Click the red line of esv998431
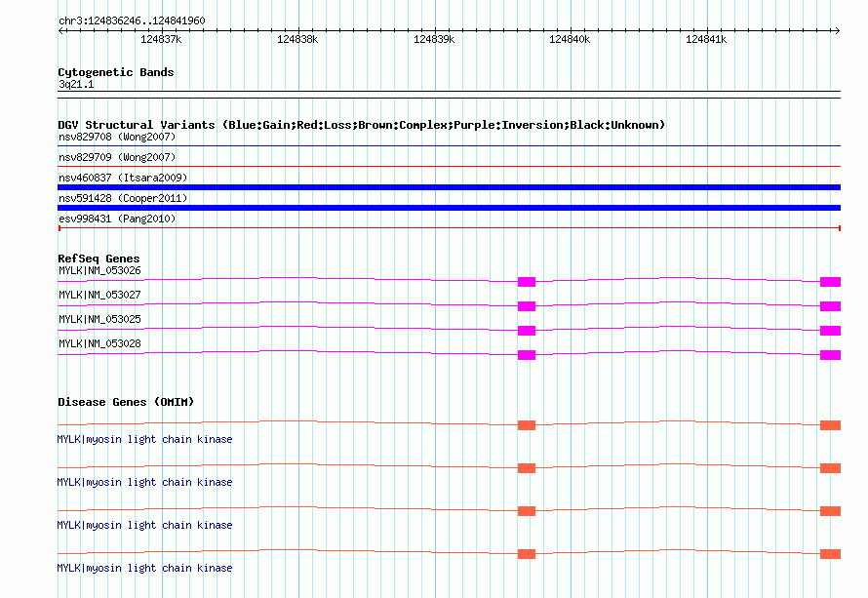This screenshot has width=868, height=598. point(449,228)
